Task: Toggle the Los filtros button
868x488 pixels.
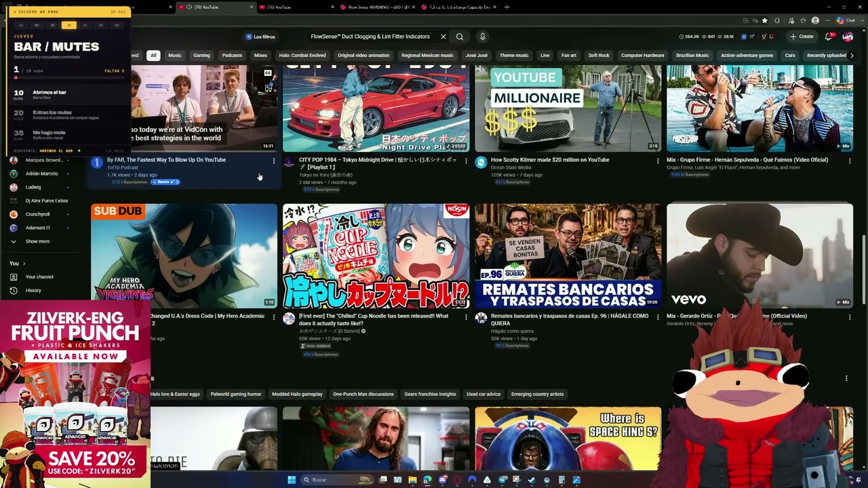Action: (x=260, y=37)
